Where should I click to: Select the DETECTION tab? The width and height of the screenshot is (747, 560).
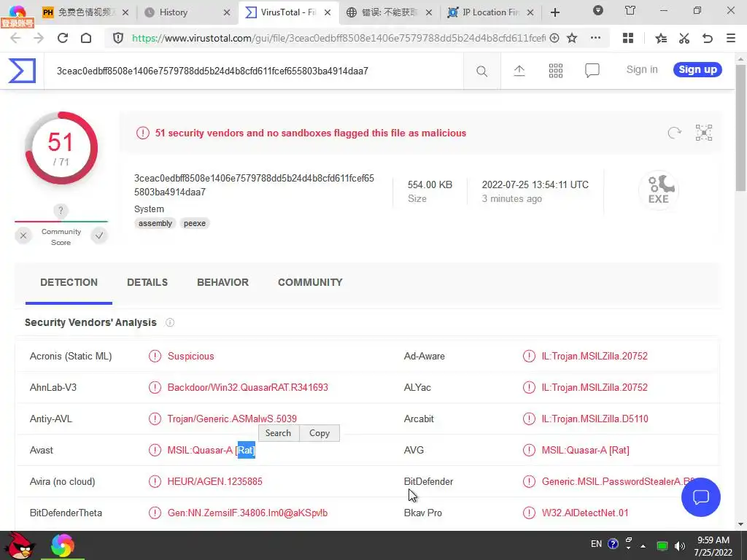(x=69, y=282)
